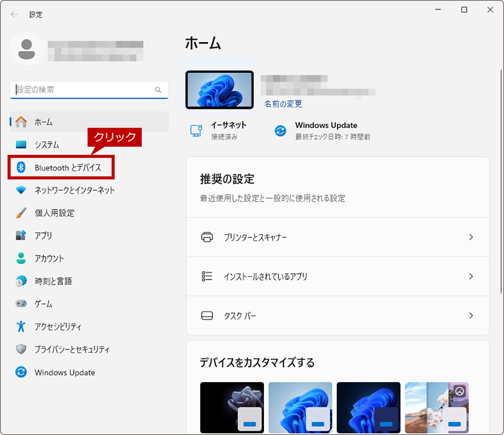Open the System settings monitor icon

(x=21, y=145)
